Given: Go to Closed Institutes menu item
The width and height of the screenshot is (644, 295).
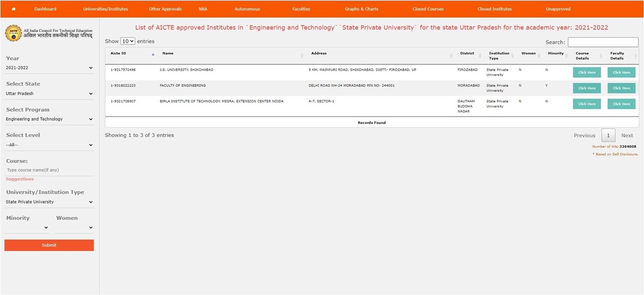Looking at the screenshot, I should [x=494, y=9].
